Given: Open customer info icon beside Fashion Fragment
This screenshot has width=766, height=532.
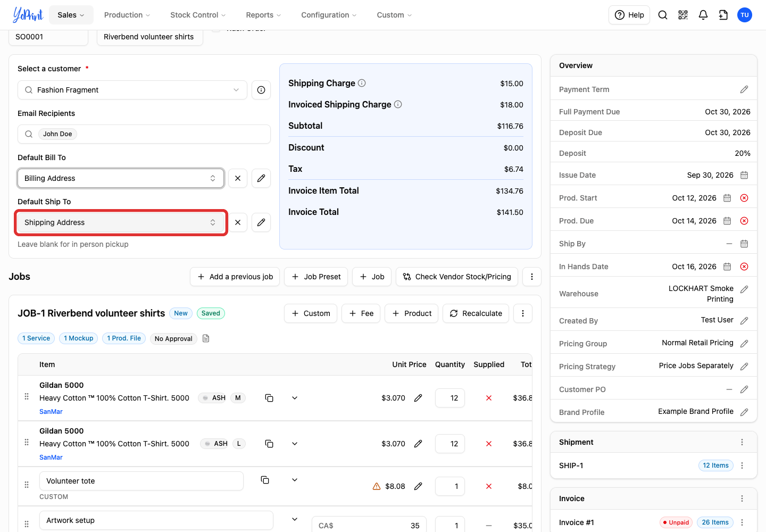Looking at the screenshot, I should coord(261,90).
